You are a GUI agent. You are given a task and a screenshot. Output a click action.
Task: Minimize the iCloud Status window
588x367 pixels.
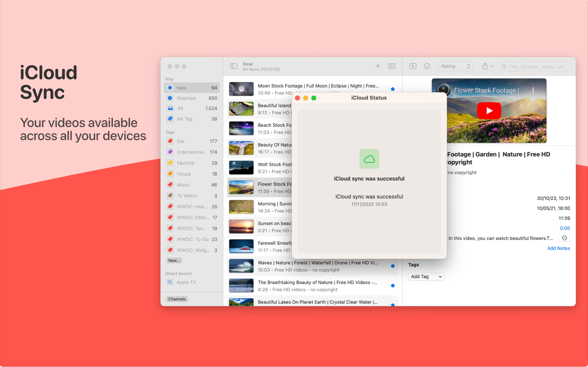click(306, 98)
